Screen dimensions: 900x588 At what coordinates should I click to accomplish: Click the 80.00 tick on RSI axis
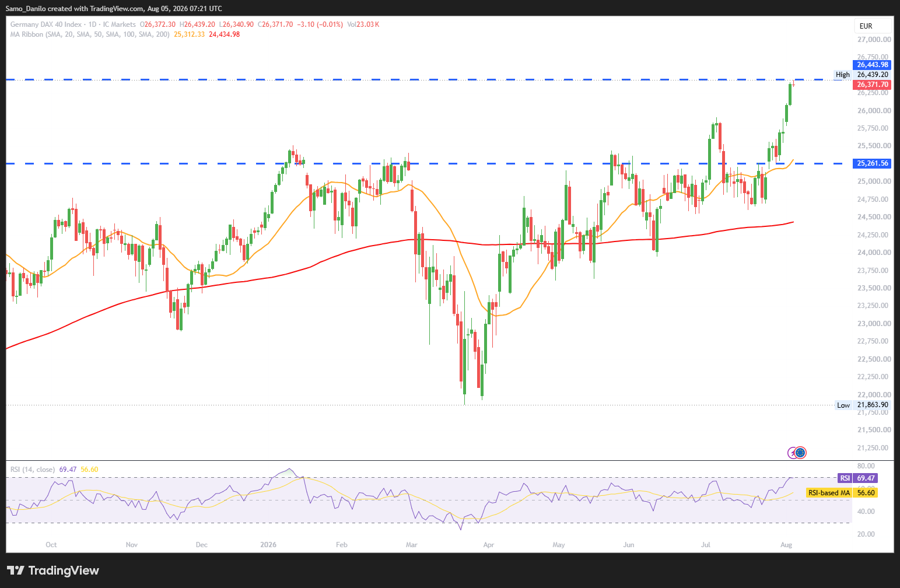pyautogui.click(x=866, y=466)
